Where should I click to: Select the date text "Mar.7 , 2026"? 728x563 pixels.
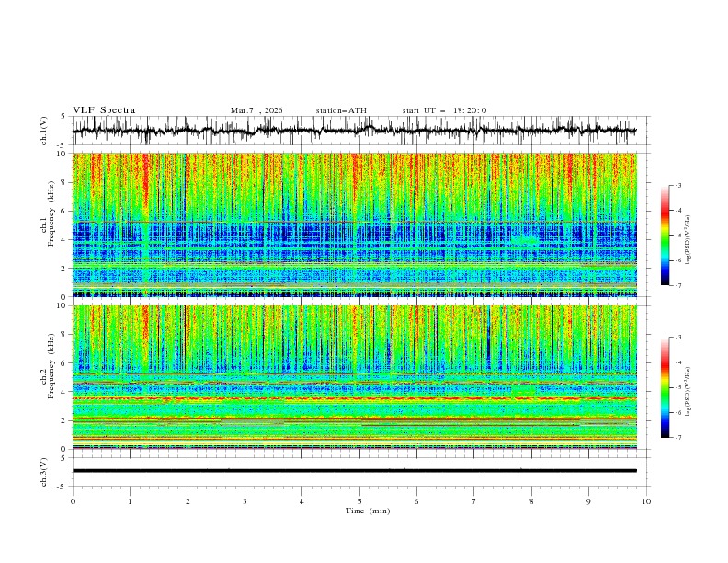(256, 110)
